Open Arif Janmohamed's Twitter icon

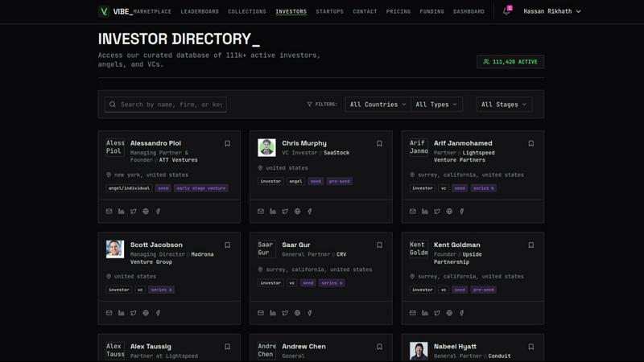[x=437, y=212]
